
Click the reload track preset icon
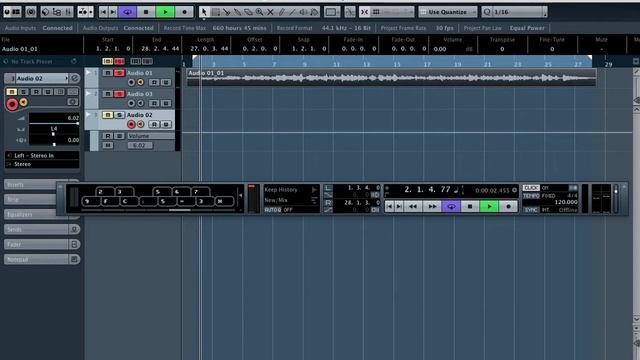coord(74,61)
